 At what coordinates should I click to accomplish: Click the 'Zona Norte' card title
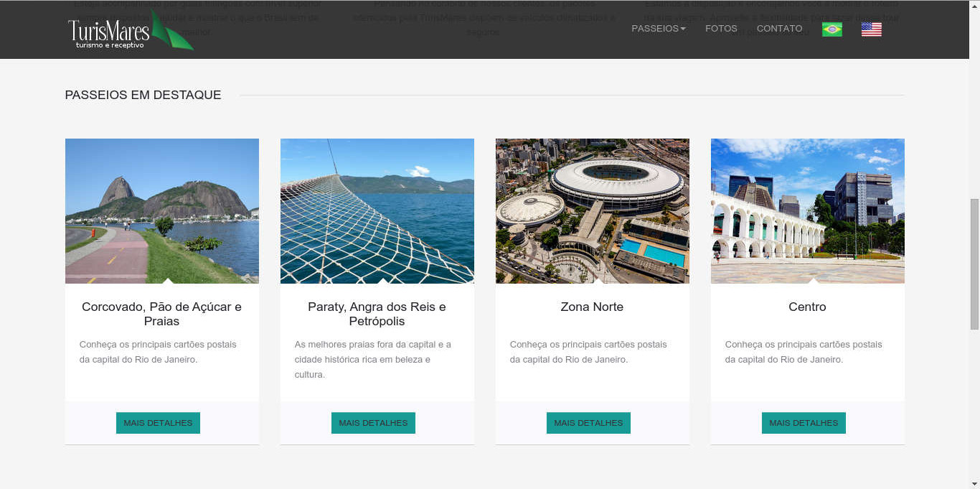[593, 307]
